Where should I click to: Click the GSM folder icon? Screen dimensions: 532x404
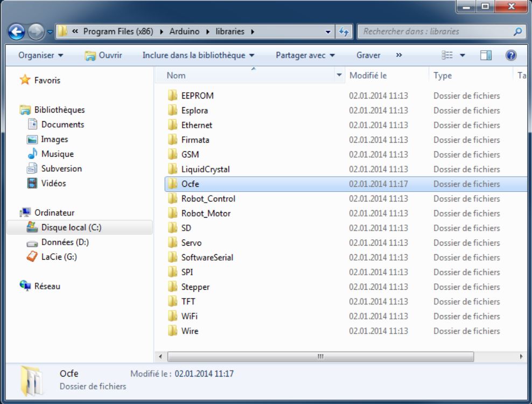pyautogui.click(x=172, y=155)
